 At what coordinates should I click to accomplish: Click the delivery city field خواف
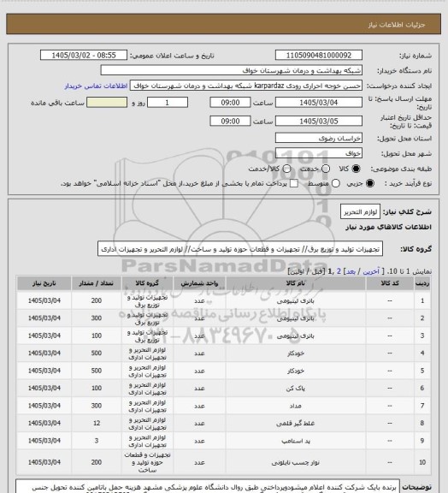point(319,153)
